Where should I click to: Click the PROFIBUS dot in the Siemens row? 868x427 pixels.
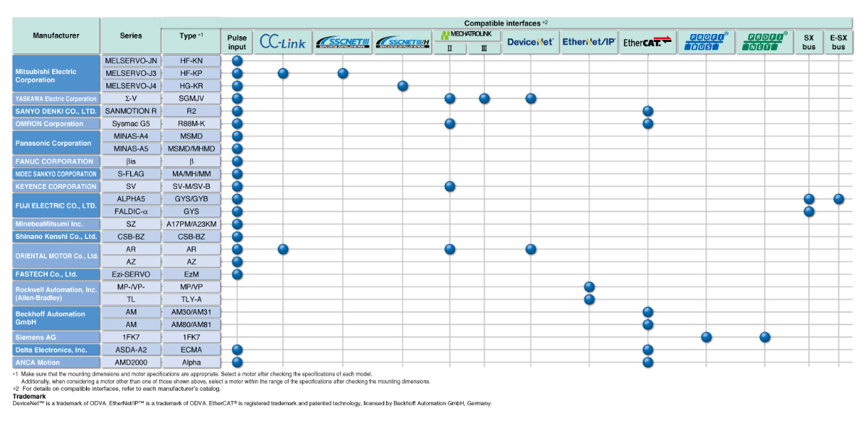(707, 337)
